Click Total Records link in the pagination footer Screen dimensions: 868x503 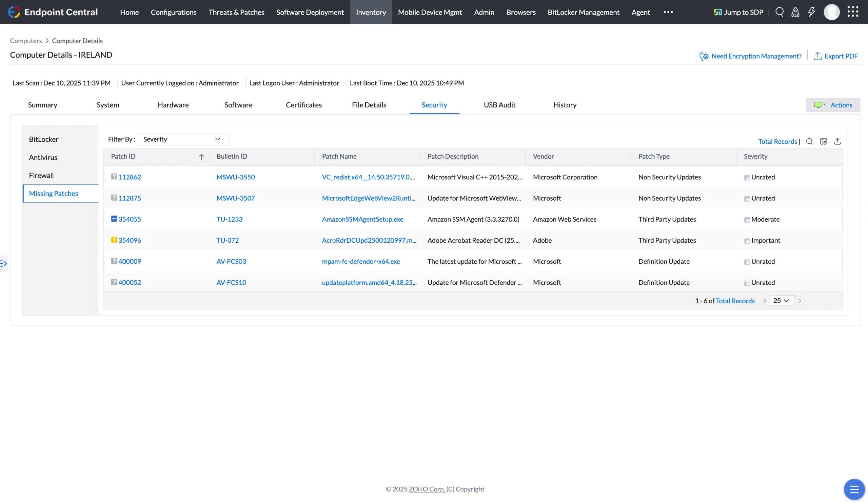[x=735, y=301]
